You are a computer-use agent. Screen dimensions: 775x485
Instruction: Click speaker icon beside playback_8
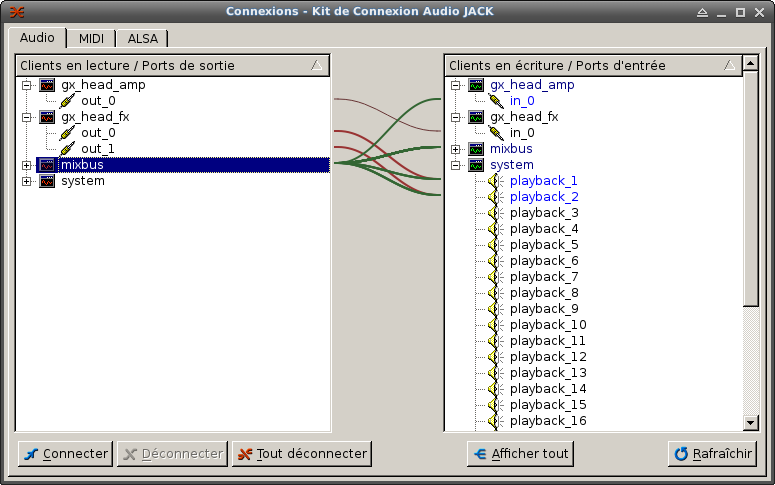496,293
